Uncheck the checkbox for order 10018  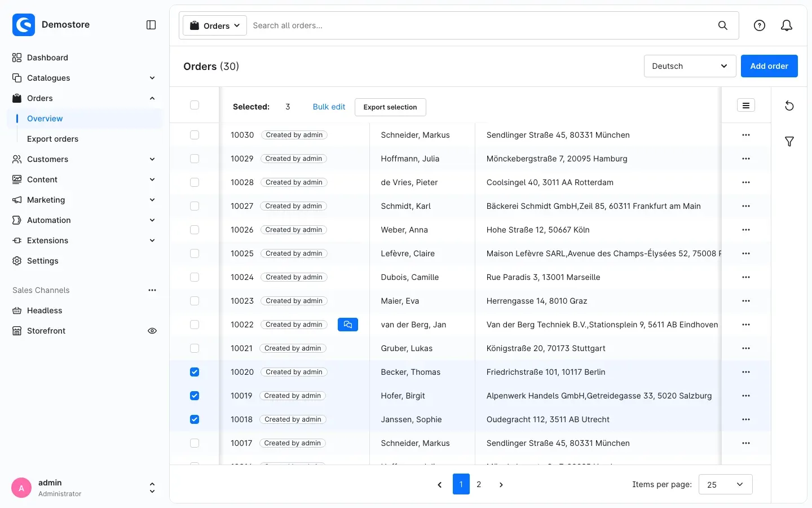tap(195, 419)
